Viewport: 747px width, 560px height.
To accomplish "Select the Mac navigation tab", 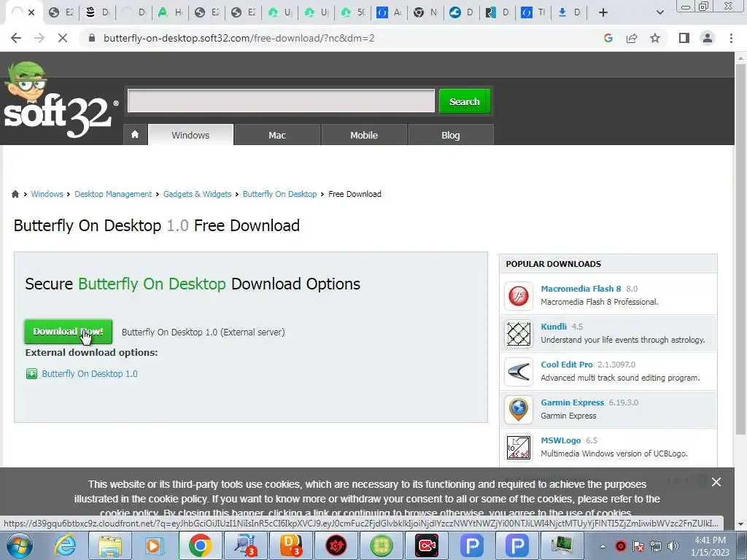I will tap(277, 135).
